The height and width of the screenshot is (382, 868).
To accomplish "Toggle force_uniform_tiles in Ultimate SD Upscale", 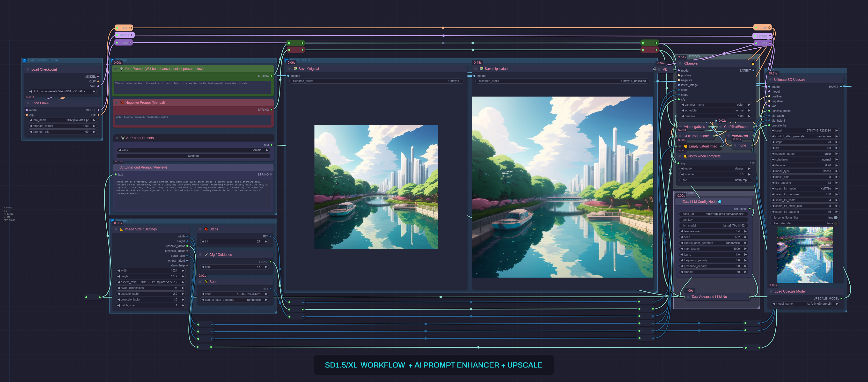I will click(x=835, y=218).
